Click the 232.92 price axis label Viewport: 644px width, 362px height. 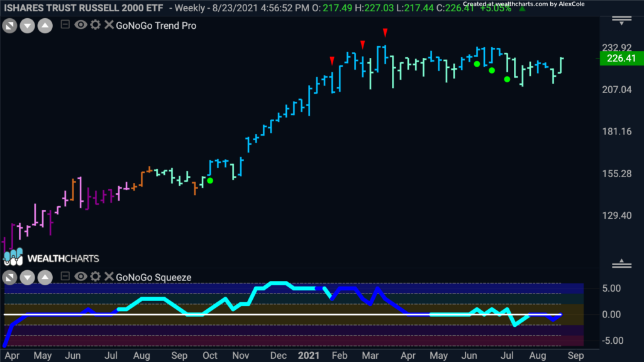616,48
